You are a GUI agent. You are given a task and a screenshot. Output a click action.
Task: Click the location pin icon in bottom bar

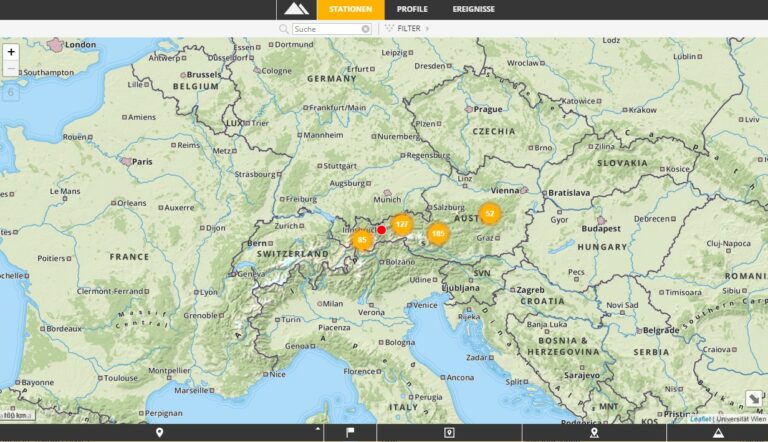159,433
